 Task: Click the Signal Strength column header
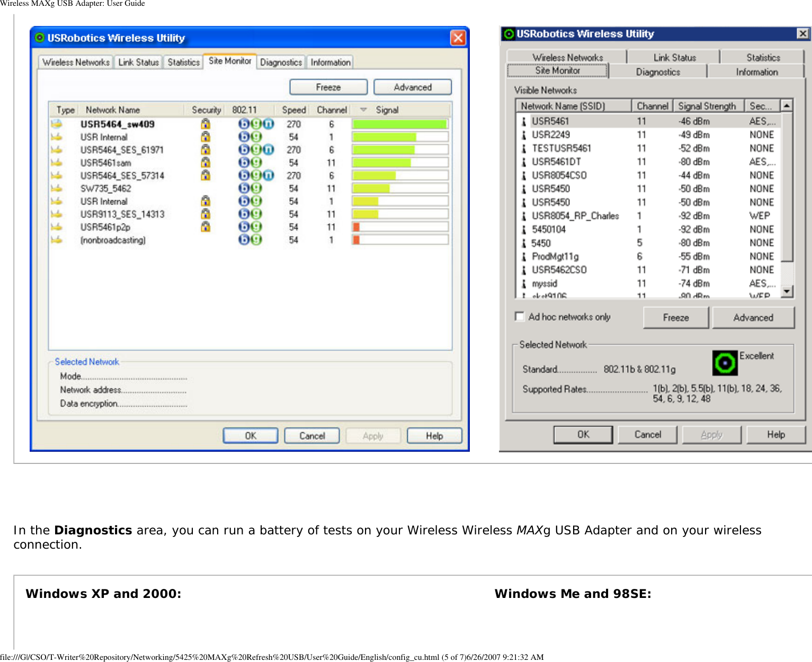709,106
